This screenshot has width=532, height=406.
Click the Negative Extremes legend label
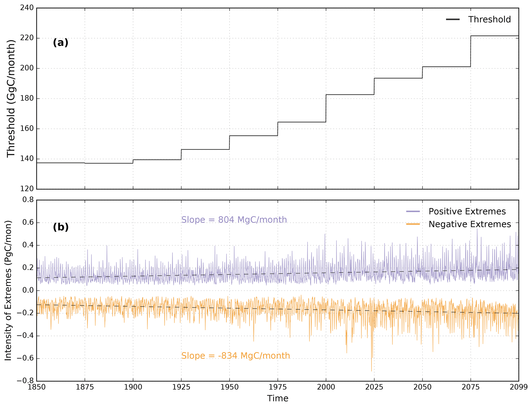469,224
